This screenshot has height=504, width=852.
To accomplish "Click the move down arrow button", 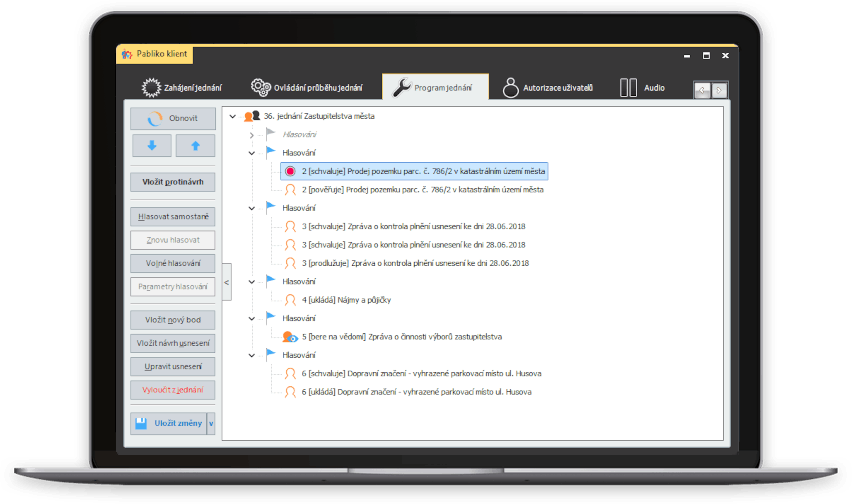I will click(152, 146).
